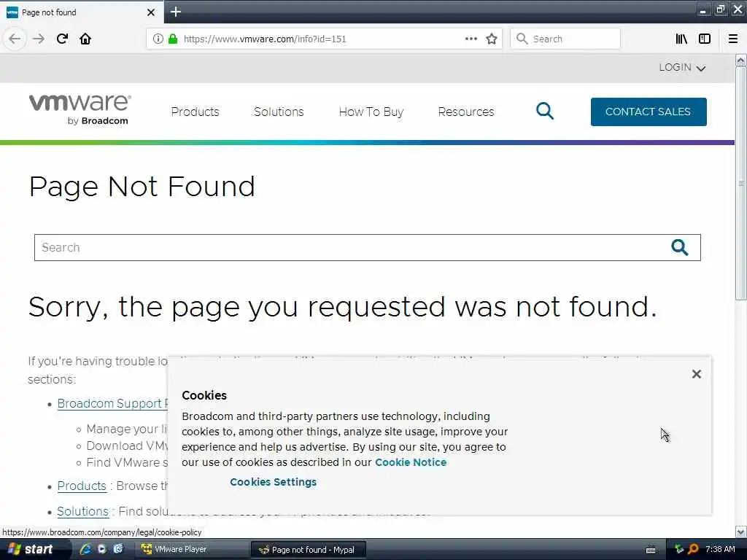Go forward using the browser forward arrow

click(39, 39)
